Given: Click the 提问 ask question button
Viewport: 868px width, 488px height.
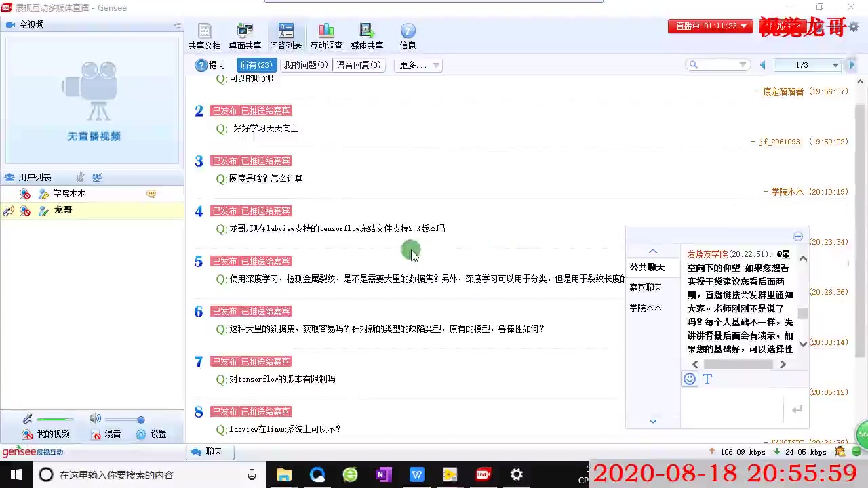Looking at the screenshot, I should (x=210, y=65).
